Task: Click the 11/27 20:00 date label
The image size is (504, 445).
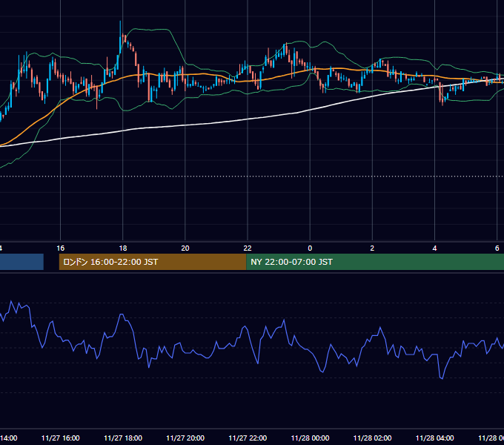Action: (x=185, y=438)
